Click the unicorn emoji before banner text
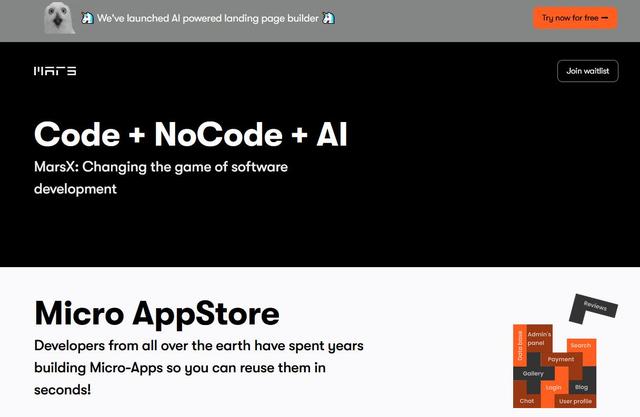This screenshot has height=417, width=640. click(87, 18)
